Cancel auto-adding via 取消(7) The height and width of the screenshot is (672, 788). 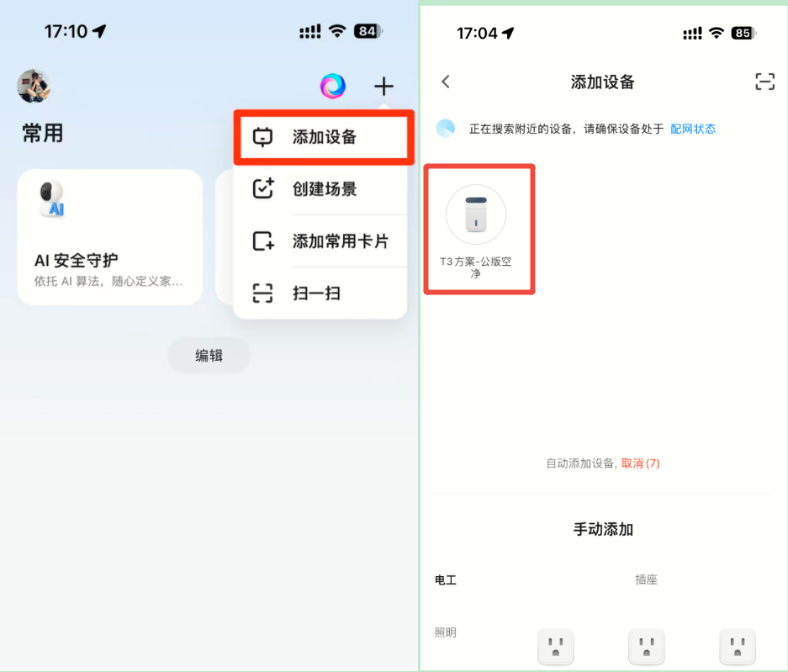(640, 463)
